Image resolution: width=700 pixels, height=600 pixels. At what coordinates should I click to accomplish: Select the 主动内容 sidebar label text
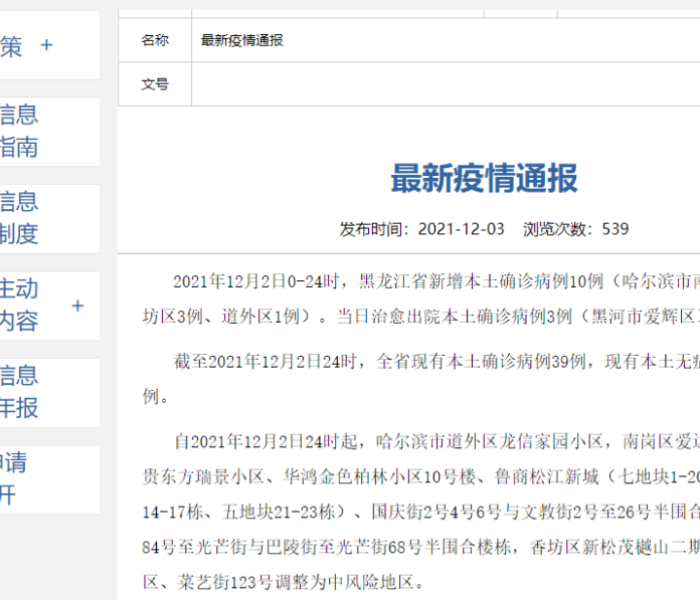coord(20,305)
